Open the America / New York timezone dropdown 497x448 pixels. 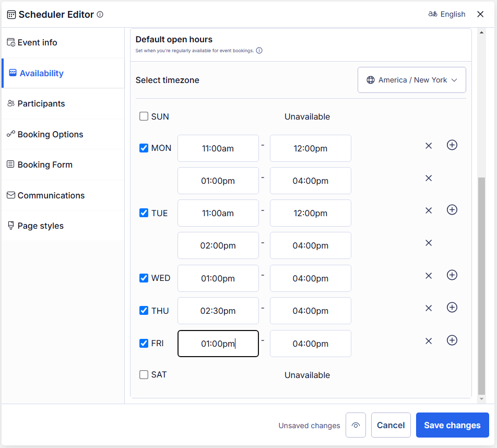(411, 80)
